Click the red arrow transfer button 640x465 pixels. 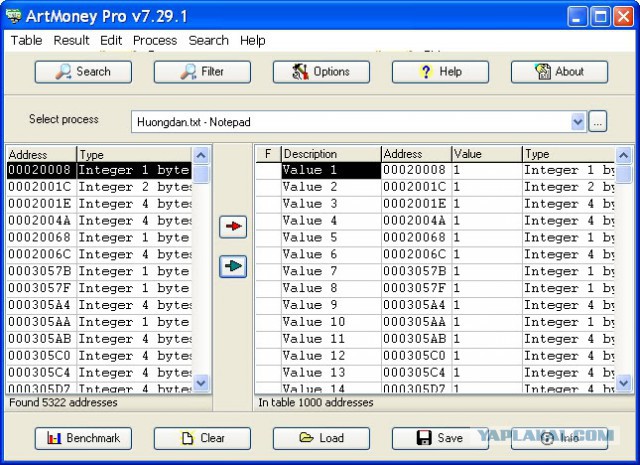(232, 227)
